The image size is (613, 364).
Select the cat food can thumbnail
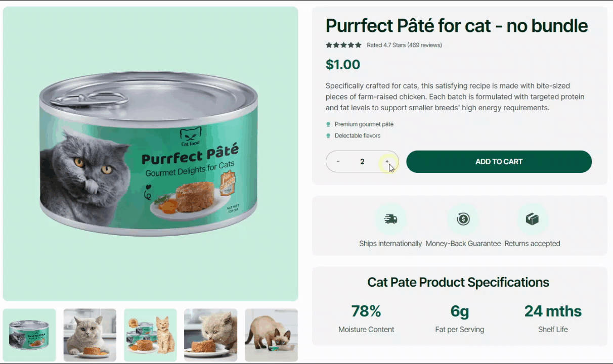click(29, 335)
